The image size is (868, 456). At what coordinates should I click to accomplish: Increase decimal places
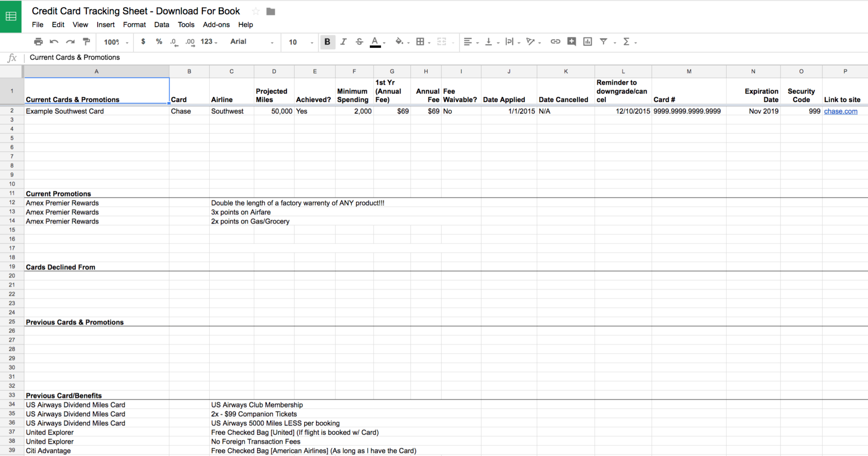190,42
